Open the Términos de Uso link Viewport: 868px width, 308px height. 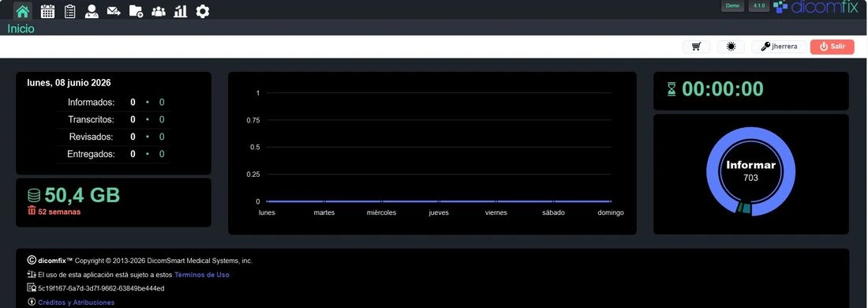click(x=201, y=275)
